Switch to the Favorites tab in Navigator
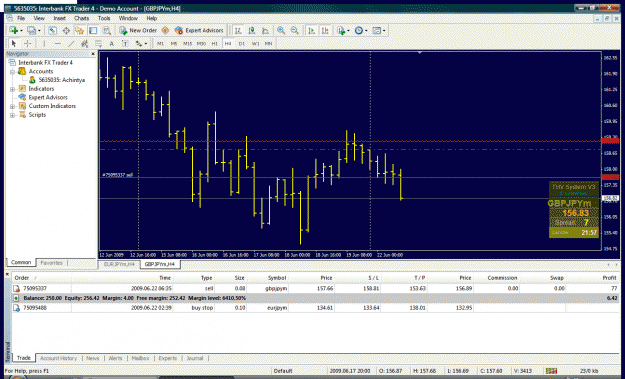The width and height of the screenshot is (625, 379). [x=51, y=263]
